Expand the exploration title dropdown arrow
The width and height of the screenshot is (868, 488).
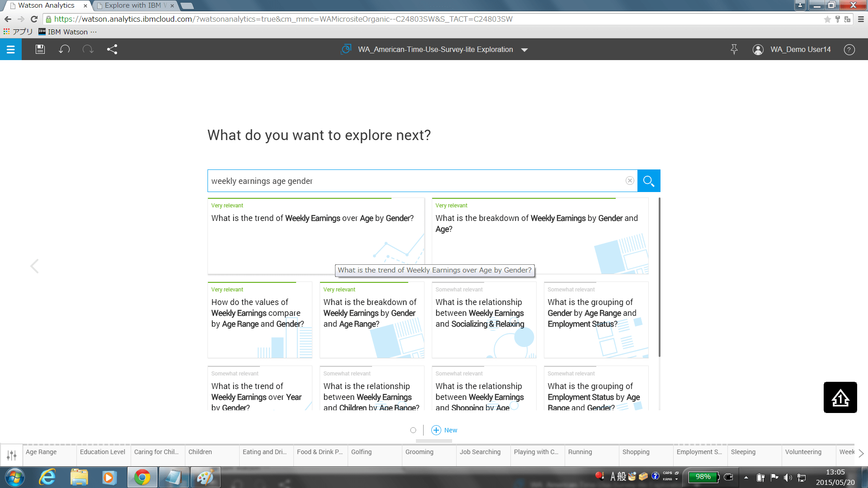(x=524, y=50)
